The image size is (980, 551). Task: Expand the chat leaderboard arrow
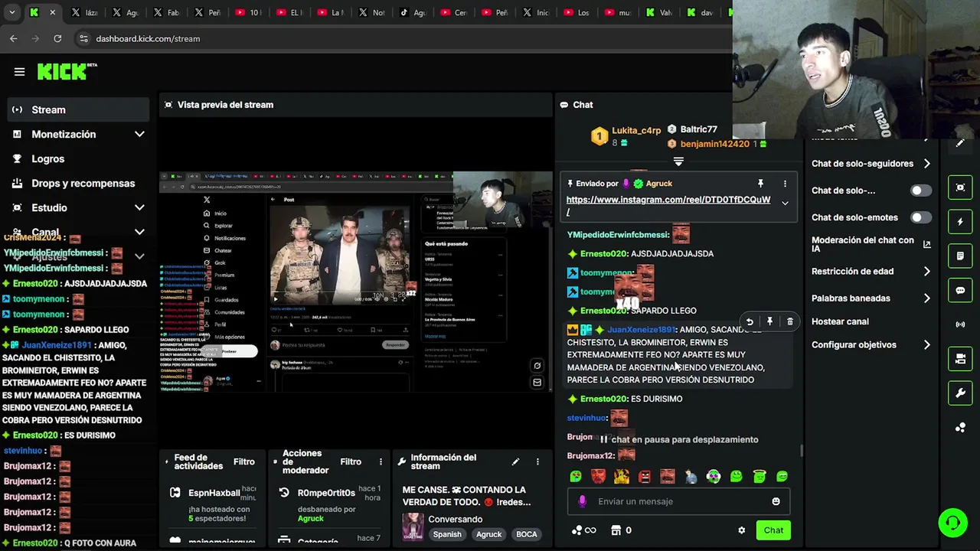click(678, 161)
